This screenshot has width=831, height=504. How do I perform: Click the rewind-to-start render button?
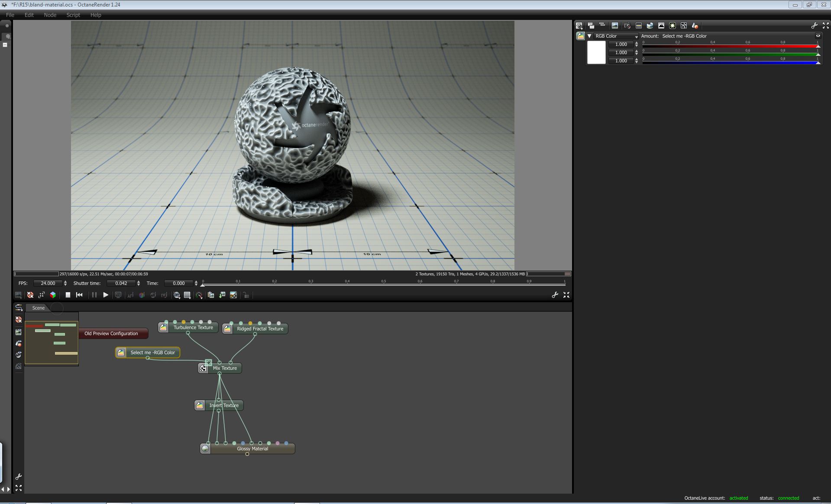pos(79,295)
